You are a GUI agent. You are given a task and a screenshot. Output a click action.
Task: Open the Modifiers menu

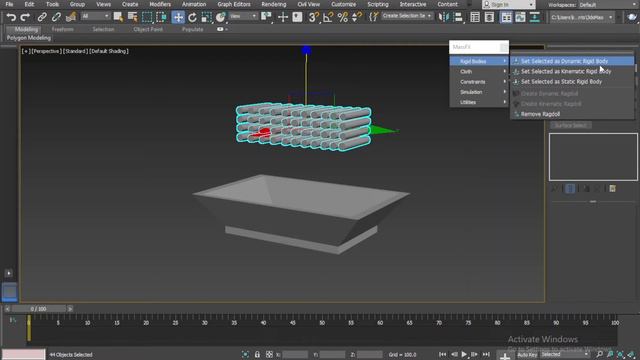(x=160, y=4)
